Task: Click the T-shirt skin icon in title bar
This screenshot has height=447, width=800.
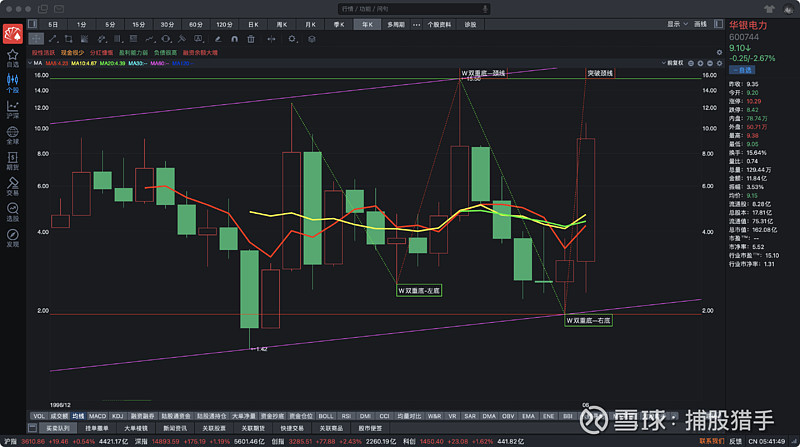Action: point(769,9)
